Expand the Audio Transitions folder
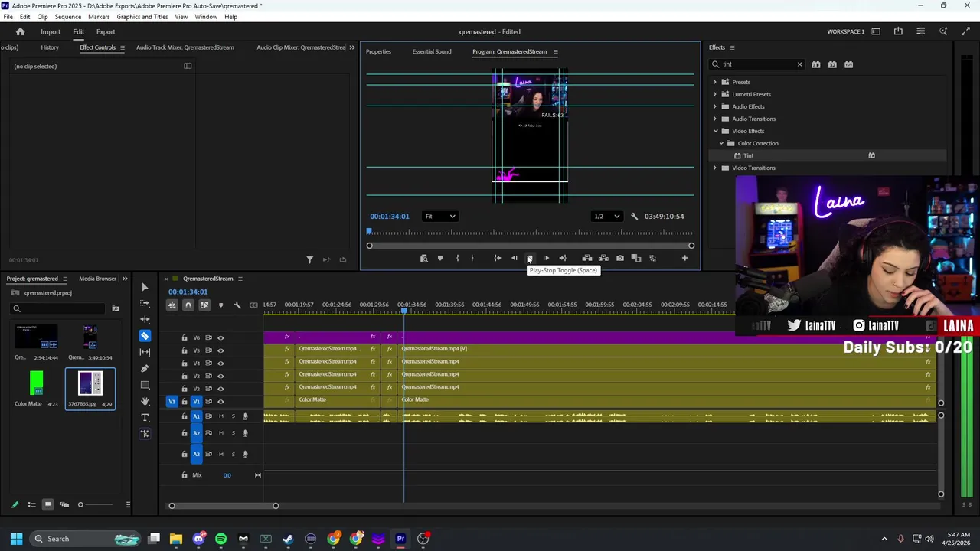Viewport: 980px width, 551px height. [715, 119]
